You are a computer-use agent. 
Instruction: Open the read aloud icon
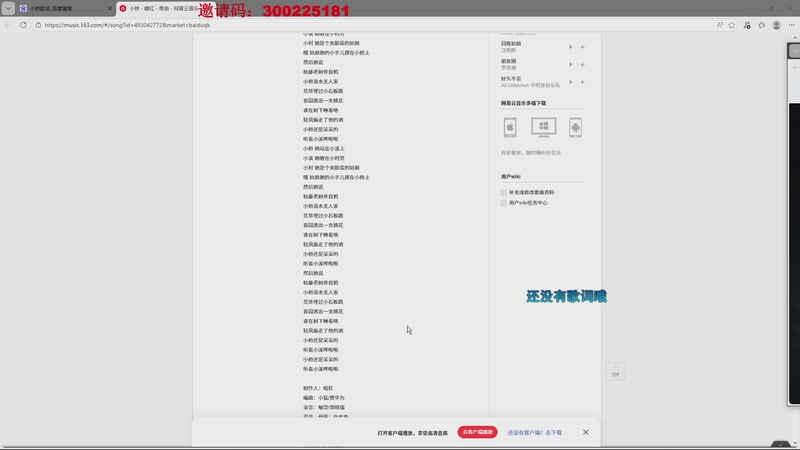point(720,25)
